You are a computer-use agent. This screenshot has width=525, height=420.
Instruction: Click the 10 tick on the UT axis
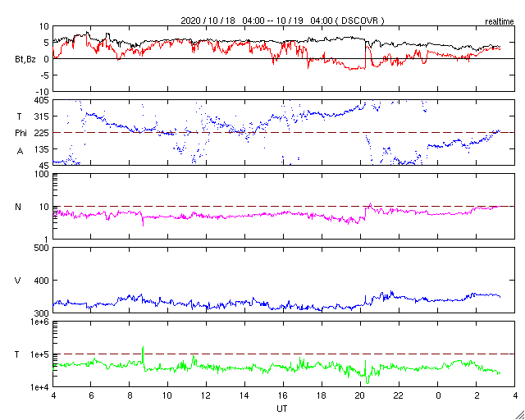tap(167, 395)
